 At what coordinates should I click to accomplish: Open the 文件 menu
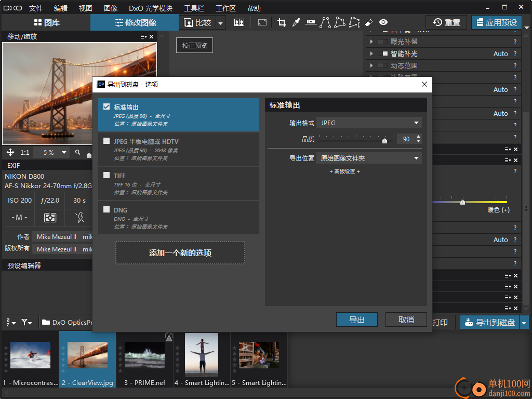pyautogui.click(x=36, y=8)
